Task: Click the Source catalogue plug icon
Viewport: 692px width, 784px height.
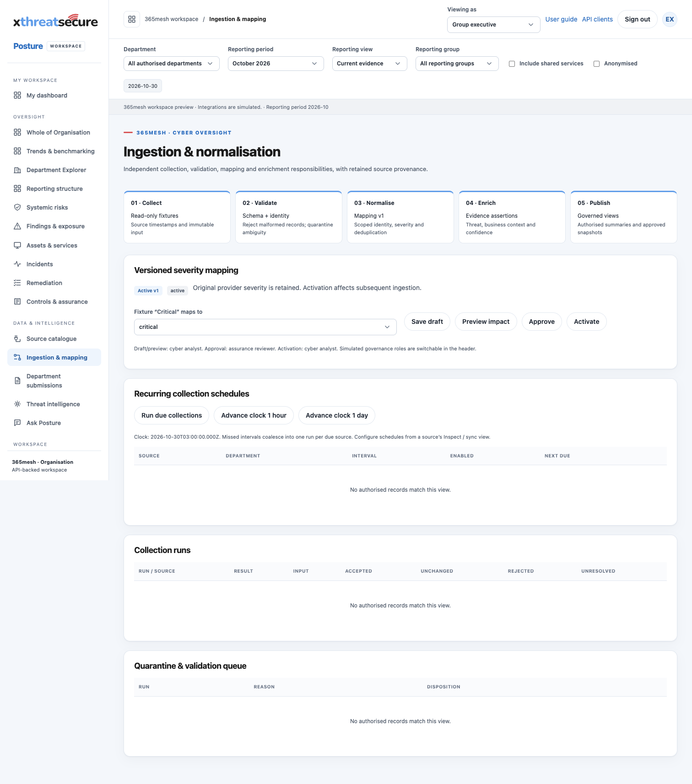Action: pos(17,338)
